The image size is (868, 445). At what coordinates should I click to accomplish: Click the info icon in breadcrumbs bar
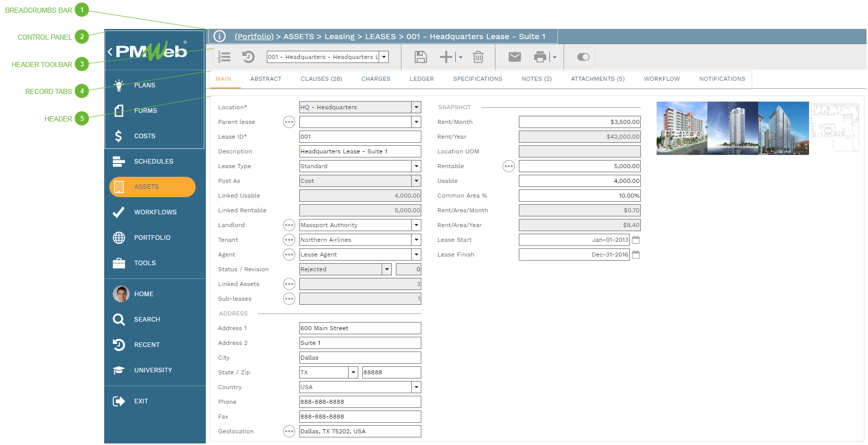pyautogui.click(x=220, y=36)
